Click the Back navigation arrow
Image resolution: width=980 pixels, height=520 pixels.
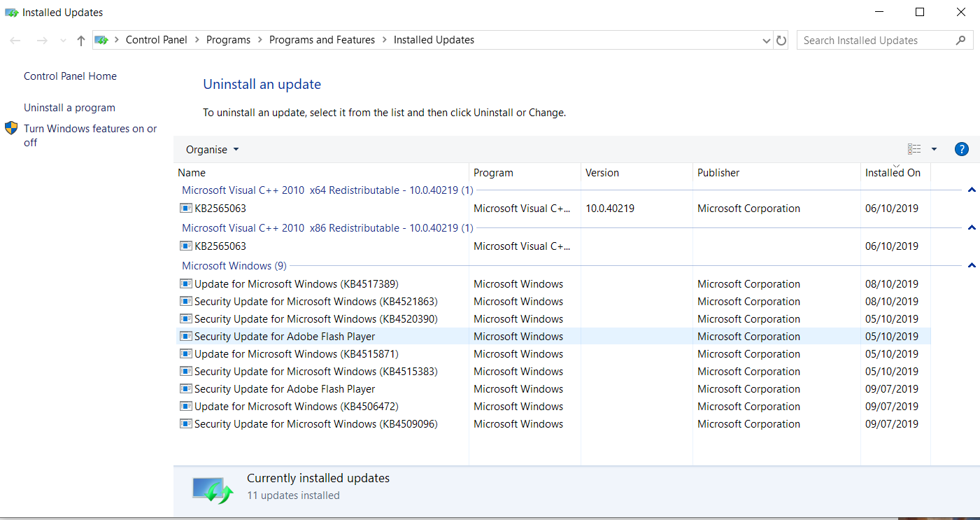(15, 41)
